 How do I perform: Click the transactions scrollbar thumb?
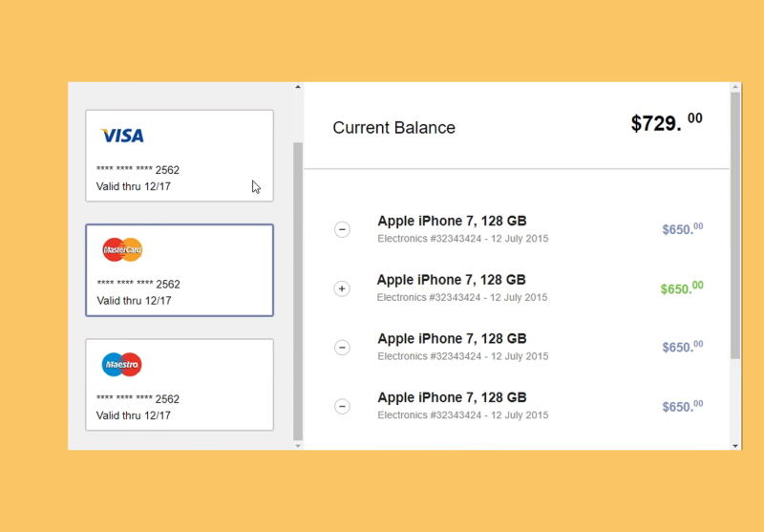pos(734,224)
